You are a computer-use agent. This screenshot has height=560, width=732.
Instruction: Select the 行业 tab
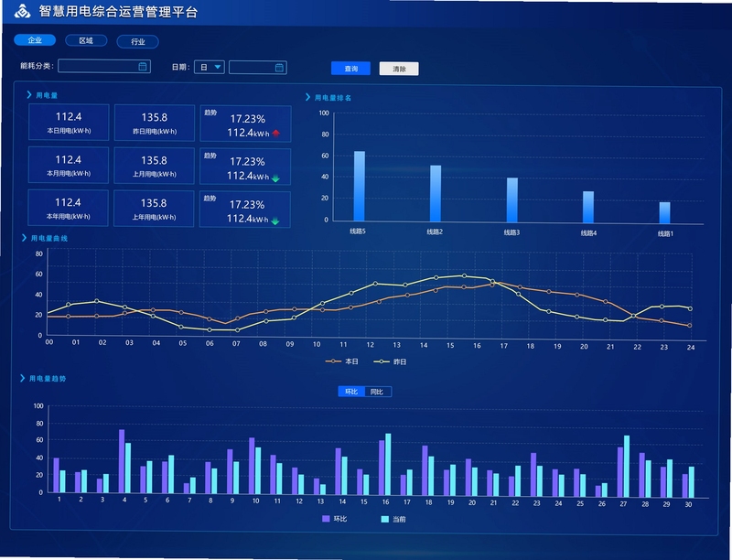(x=138, y=41)
